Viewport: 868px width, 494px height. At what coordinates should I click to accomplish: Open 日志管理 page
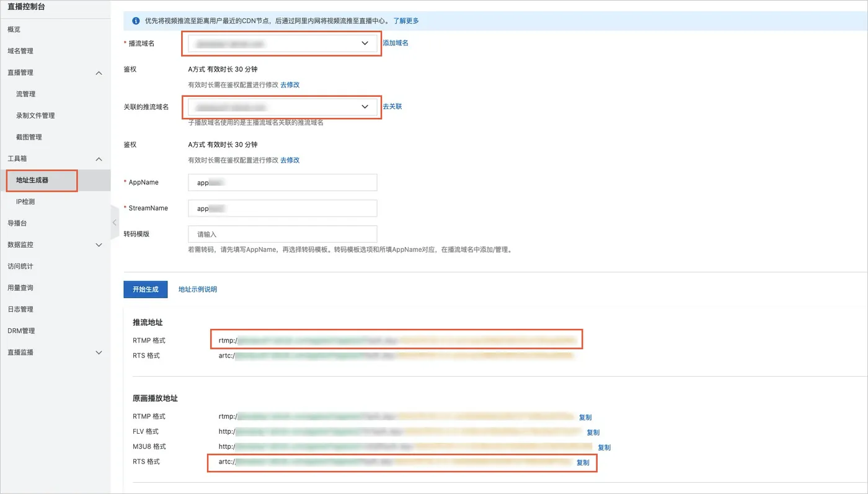(20, 309)
